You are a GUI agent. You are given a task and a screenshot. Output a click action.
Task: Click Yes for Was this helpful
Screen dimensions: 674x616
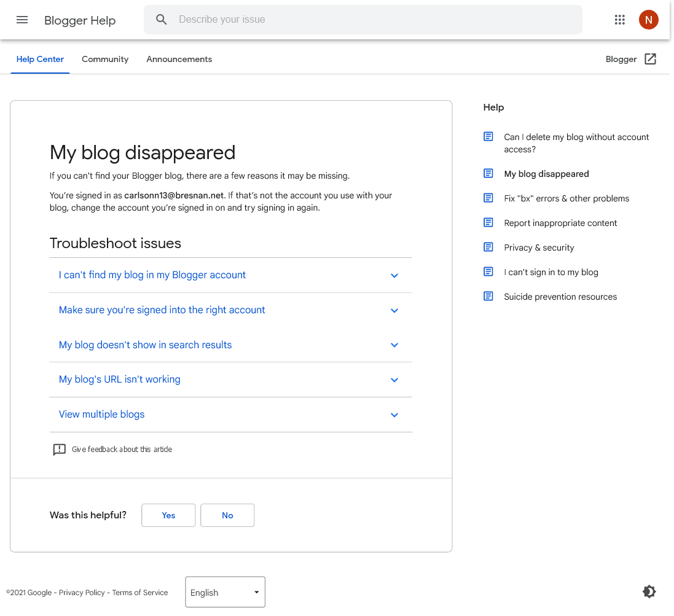click(168, 515)
